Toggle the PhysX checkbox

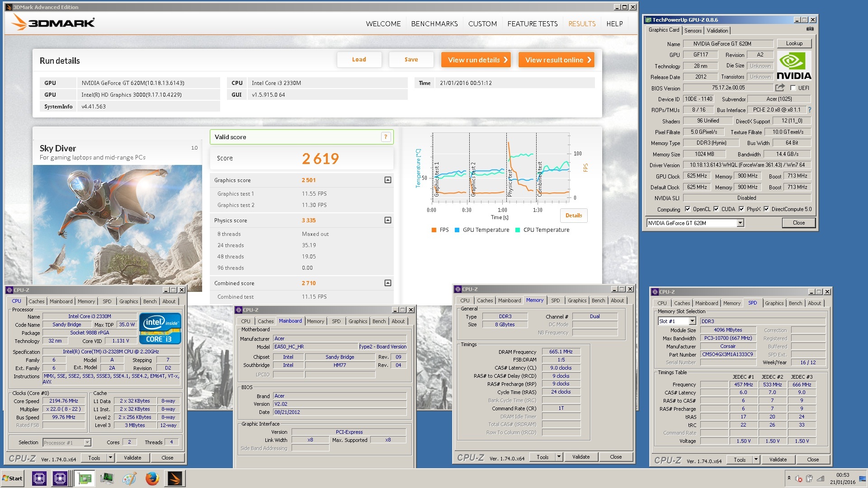click(741, 209)
